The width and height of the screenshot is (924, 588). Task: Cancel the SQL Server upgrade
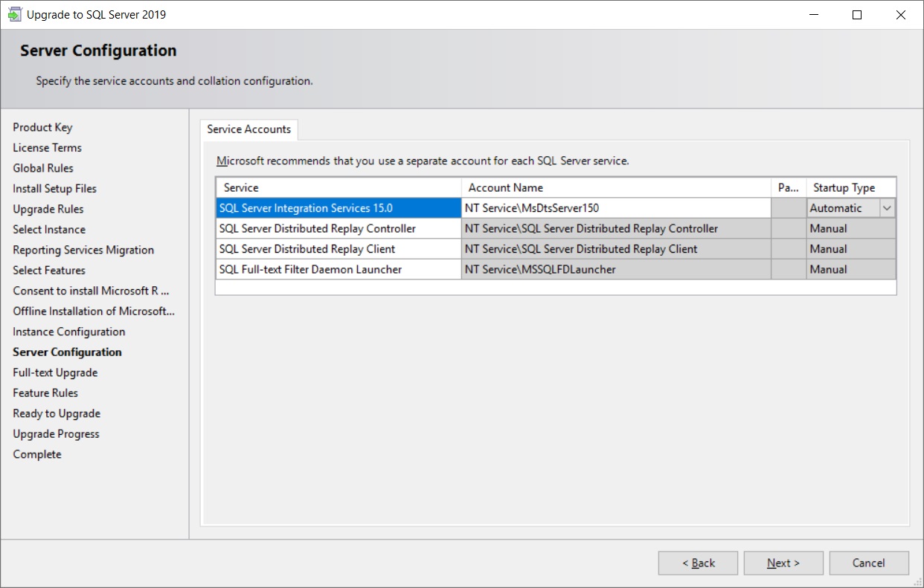[869, 563]
